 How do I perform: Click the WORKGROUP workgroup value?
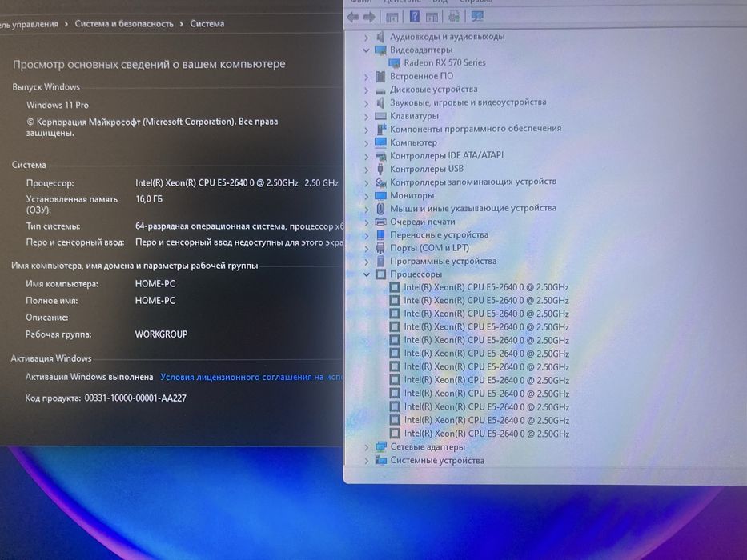coord(161,334)
